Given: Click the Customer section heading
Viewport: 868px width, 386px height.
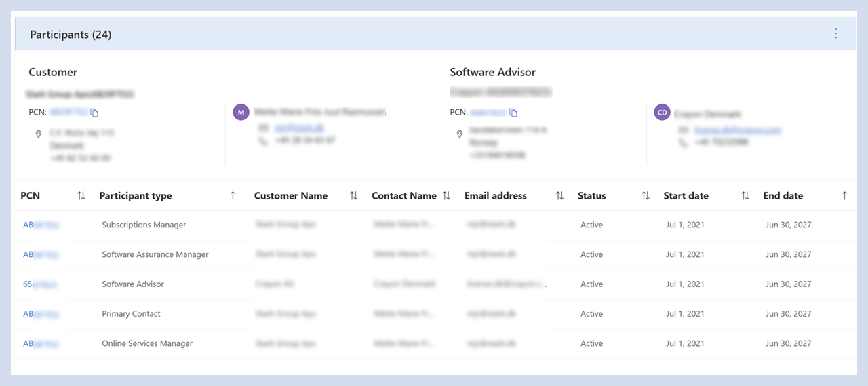Looking at the screenshot, I should 53,72.
